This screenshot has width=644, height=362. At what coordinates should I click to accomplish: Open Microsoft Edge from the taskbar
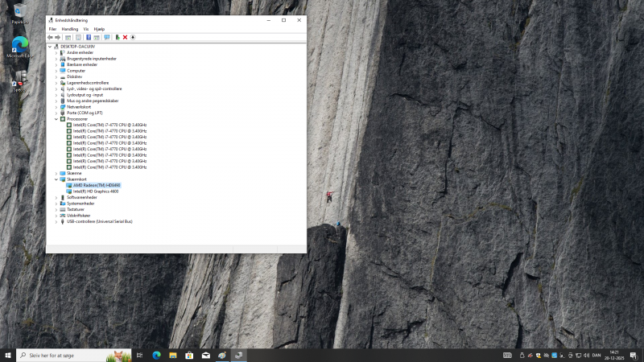pyautogui.click(x=157, y=355)
